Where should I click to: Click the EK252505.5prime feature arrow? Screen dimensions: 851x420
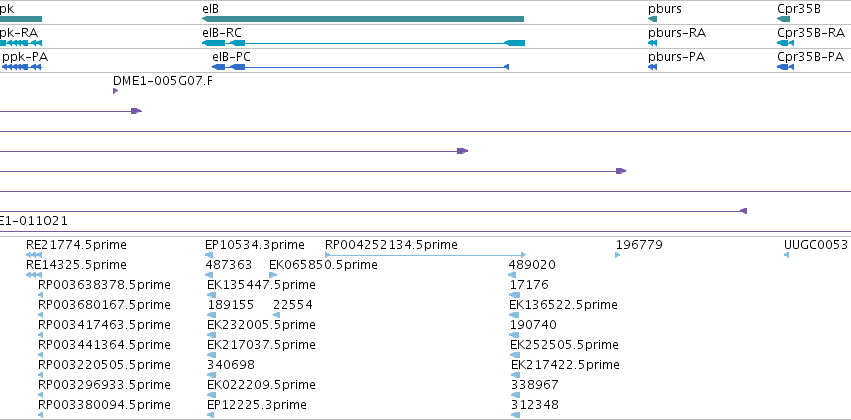(515, 355)
